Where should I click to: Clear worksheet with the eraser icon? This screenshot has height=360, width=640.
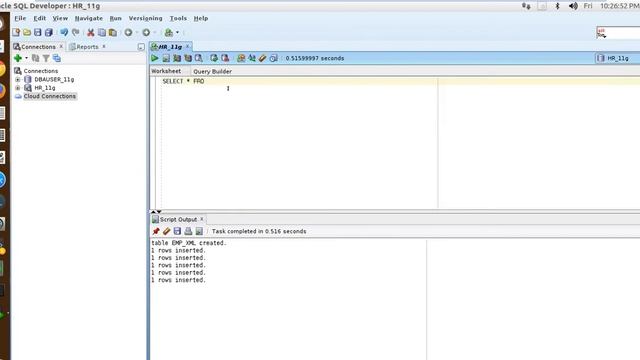[x=262, y=58]
